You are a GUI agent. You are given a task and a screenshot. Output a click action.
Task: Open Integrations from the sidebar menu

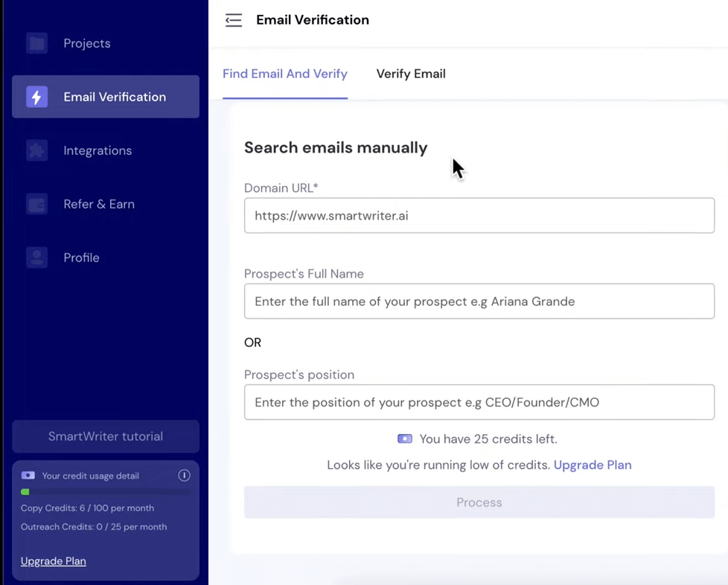[98, 150]
